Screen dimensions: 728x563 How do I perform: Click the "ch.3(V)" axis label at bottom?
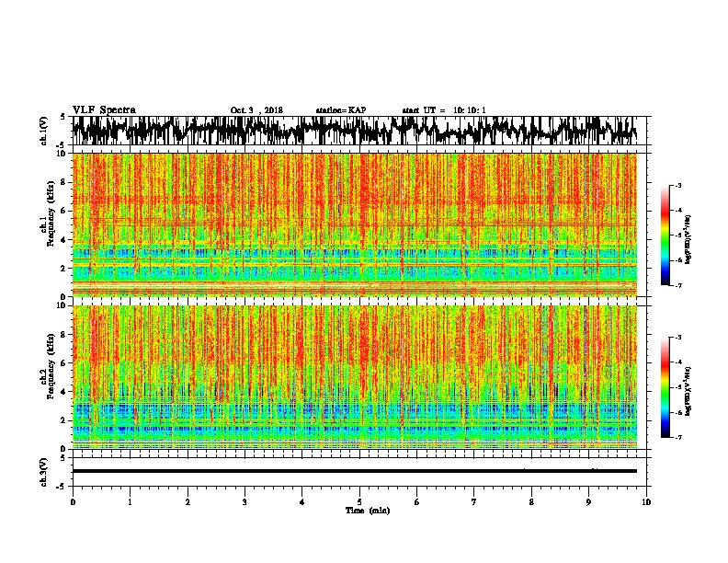(x=44, y=472)
